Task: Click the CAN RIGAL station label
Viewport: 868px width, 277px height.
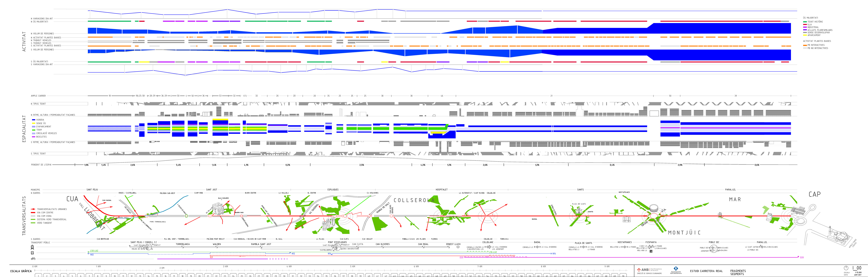Action: click(423, 244)
